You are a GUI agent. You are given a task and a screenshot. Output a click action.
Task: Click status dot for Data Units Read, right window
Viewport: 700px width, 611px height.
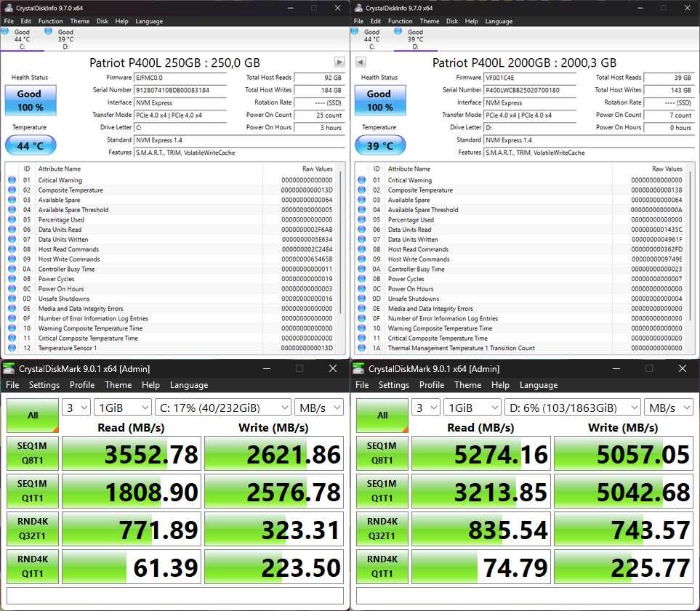pyautogui.click(x=361, y=230)
